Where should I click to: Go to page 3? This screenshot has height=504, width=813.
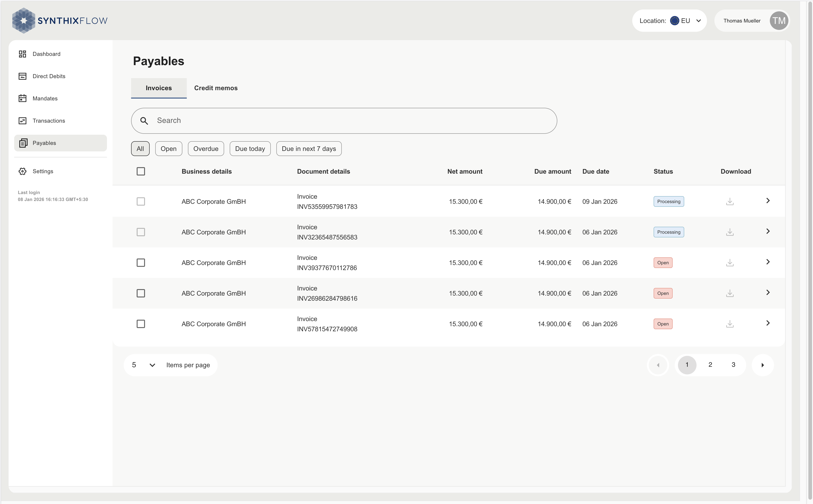tap(733, 365)
